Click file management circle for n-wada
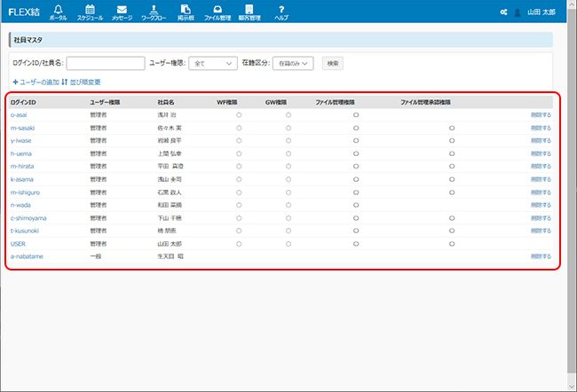The width and height of the screenshot is (577, 392). tap(356, 205)
